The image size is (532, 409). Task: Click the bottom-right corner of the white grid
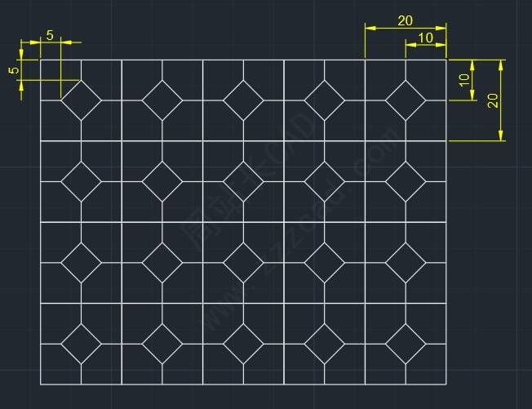(x=446, y=384)
